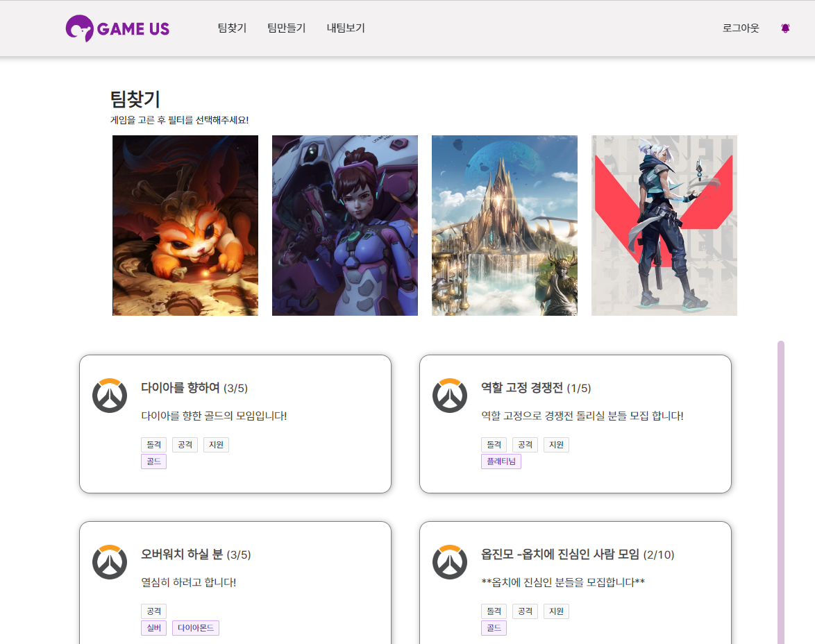Image resolution: width=815 pixels, height=644 pixels.
Task: Click the purple vertical scrollbar
Action: coord(781,492)
